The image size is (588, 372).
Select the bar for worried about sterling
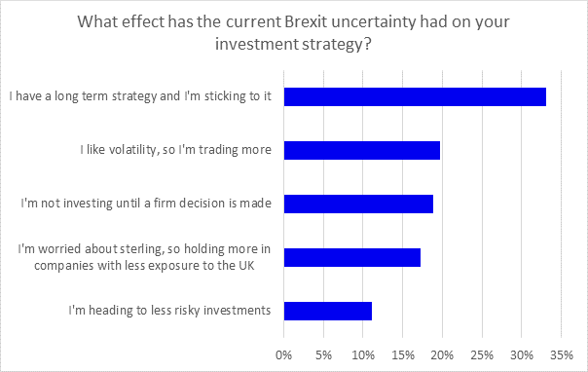352,258
